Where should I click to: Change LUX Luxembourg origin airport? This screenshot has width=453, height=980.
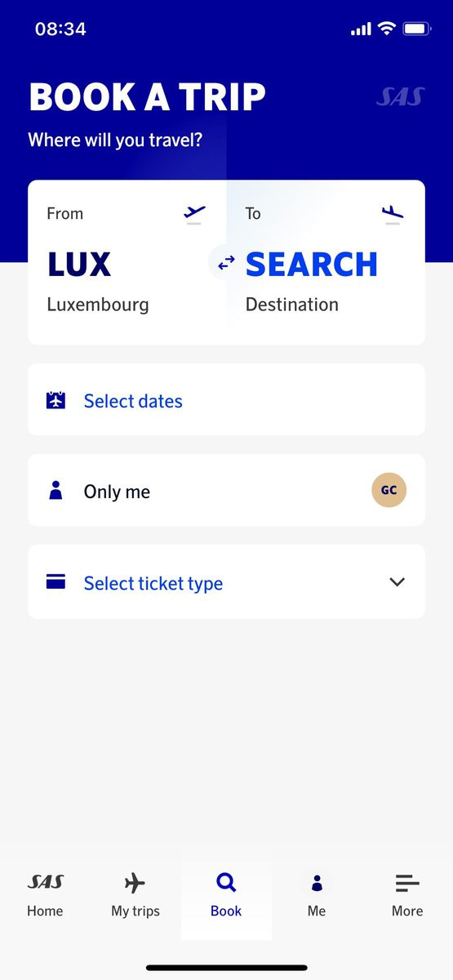pyautogui.click(x=127, y=262)
